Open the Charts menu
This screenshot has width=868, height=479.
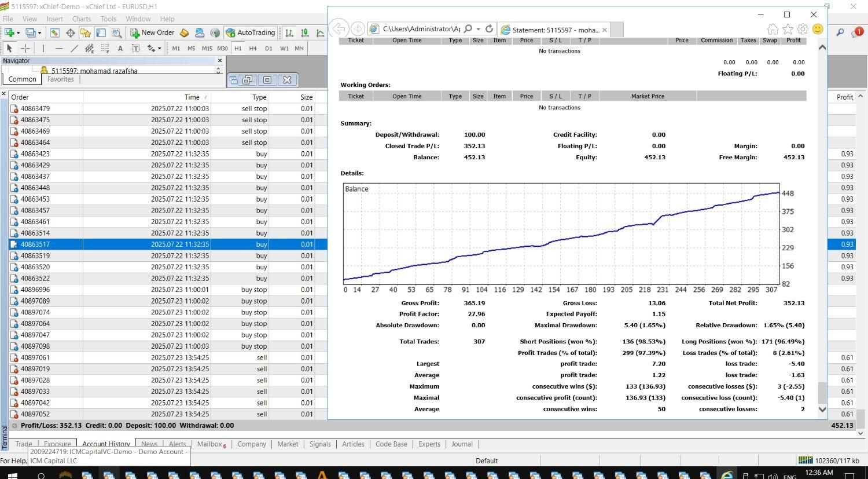[x=82, y=19]
